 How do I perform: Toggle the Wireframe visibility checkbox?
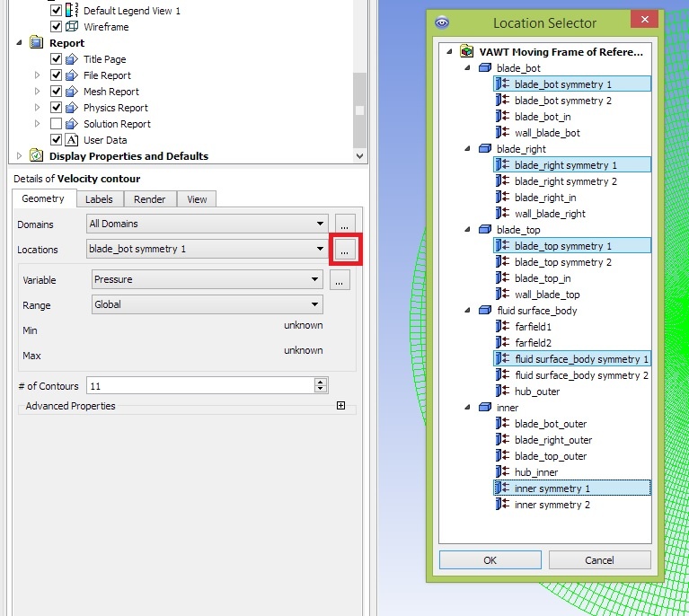click(56, 26)
